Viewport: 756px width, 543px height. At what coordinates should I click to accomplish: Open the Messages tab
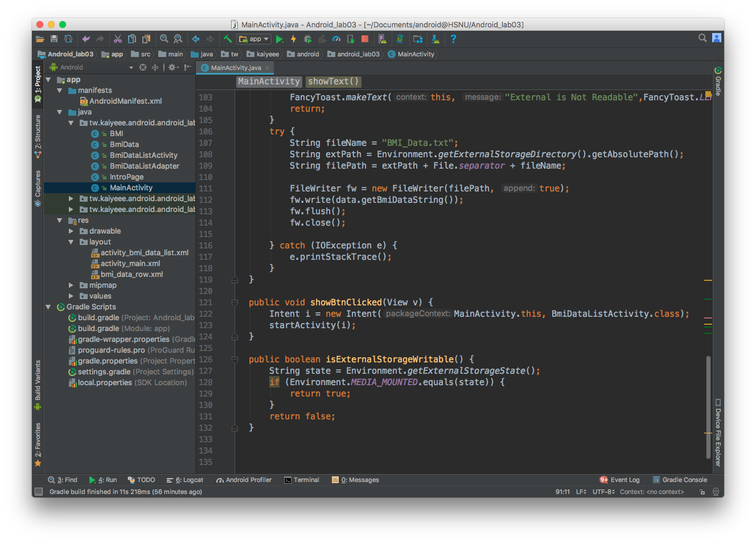[x=355, y=480]
